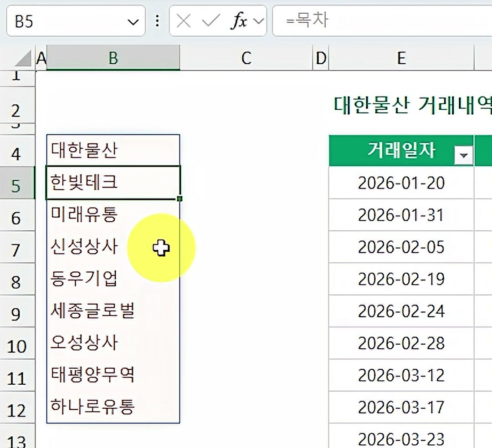Click the date cell 2026-03-17

pyautogui.click(x=401, y=407)
